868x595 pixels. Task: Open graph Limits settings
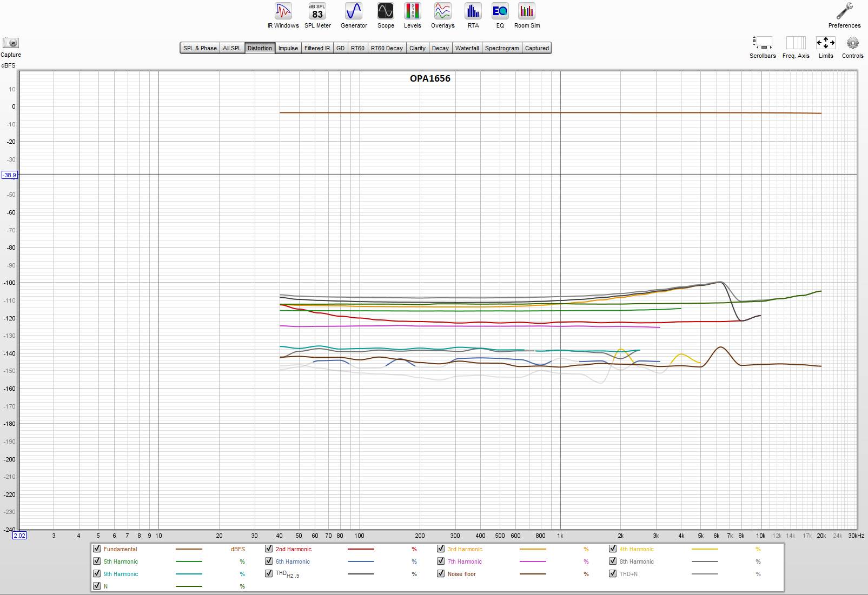click(826, 47)
